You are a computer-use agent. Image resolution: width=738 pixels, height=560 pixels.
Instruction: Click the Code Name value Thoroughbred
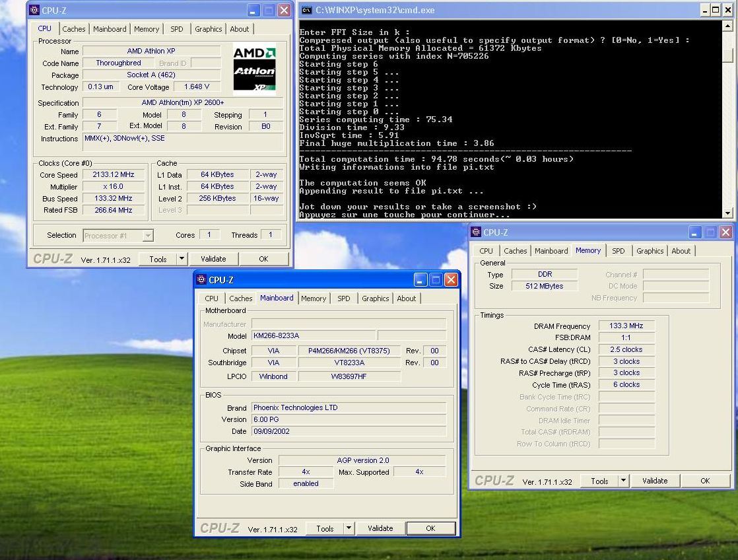[119, 63]
